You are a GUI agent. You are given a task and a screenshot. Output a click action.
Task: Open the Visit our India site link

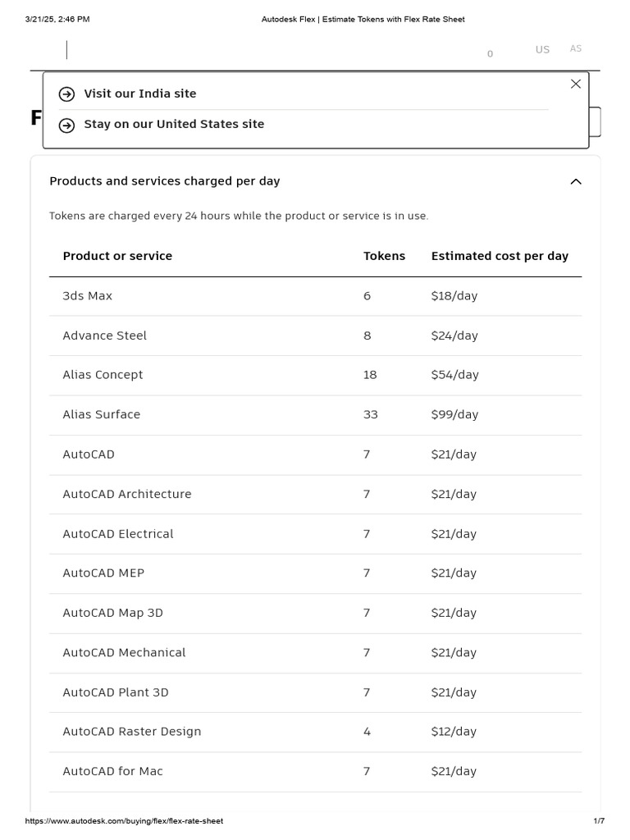[140, 94]
